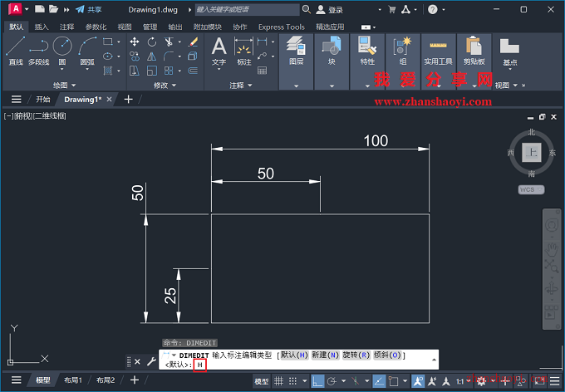Activate the Rotate tool

click(x=152, y=42)
